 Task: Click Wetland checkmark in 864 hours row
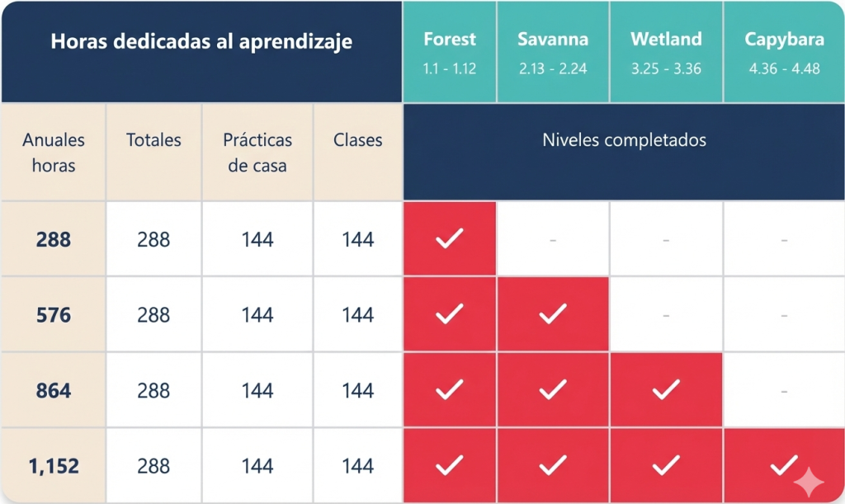point(666,389)
